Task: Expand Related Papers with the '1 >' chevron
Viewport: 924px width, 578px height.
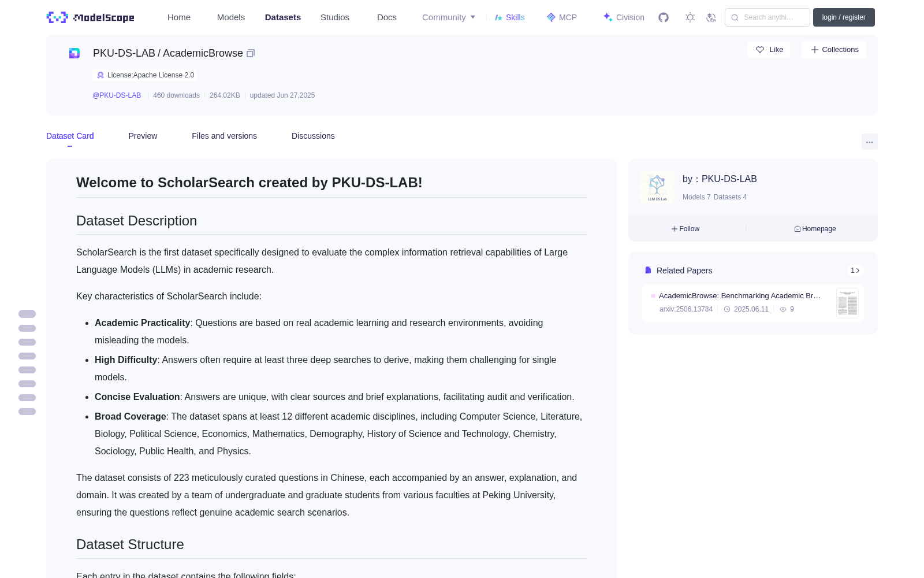Action: 855,271
